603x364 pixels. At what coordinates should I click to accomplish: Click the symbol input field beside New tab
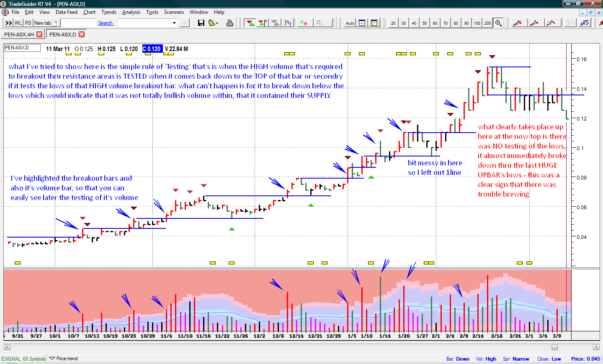78,23
